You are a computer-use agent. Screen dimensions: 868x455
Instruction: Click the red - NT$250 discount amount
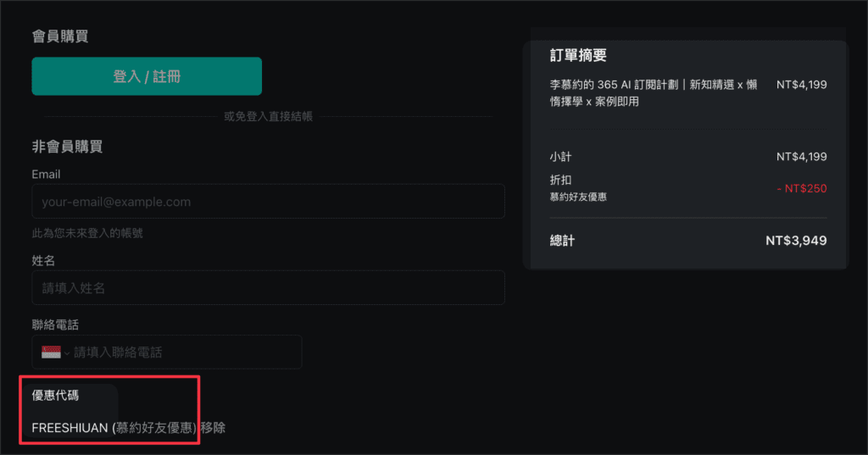(801, 188)
